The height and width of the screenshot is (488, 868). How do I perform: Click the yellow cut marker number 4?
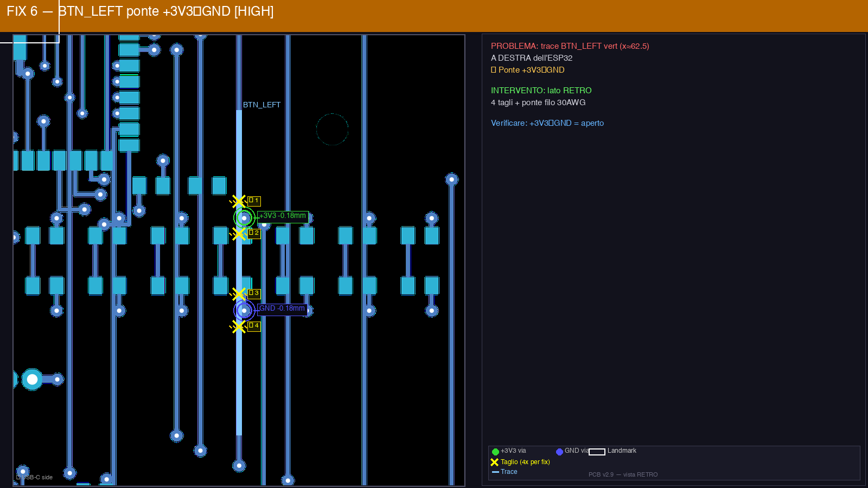click(239, 327)
